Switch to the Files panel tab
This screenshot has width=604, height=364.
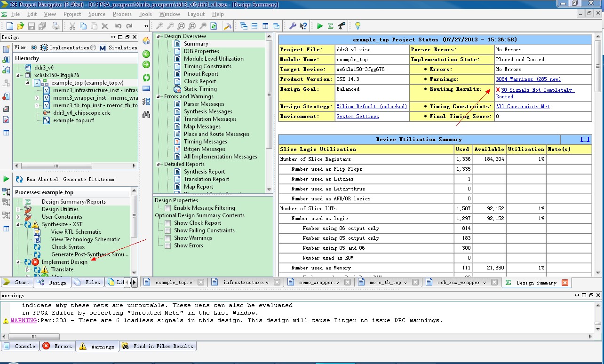click(88, 282)
